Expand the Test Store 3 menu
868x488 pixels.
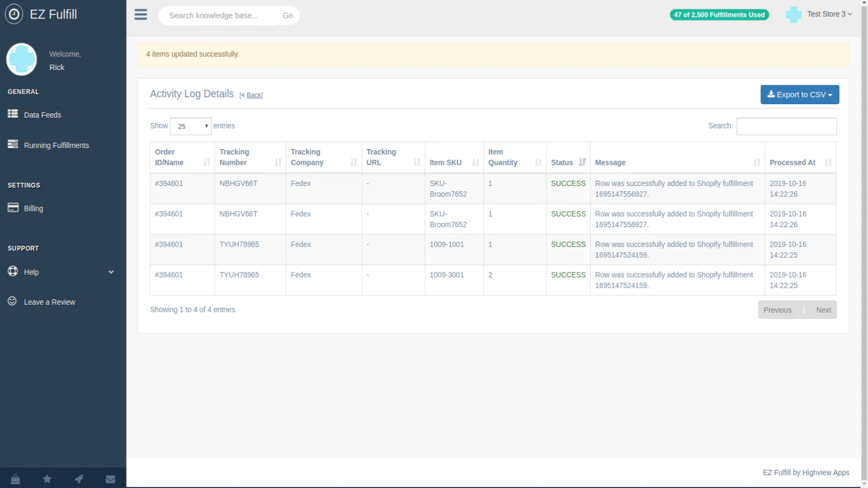828,14
